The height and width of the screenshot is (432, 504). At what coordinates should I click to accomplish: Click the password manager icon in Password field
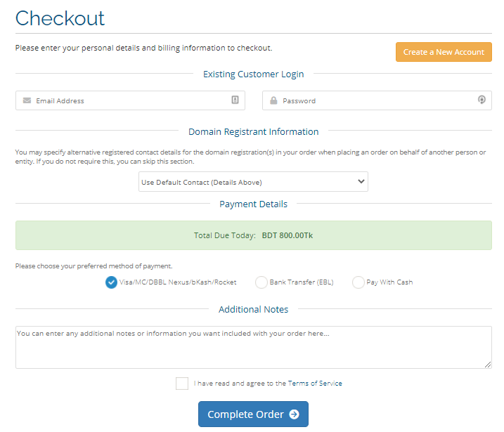tap(482, 100)
